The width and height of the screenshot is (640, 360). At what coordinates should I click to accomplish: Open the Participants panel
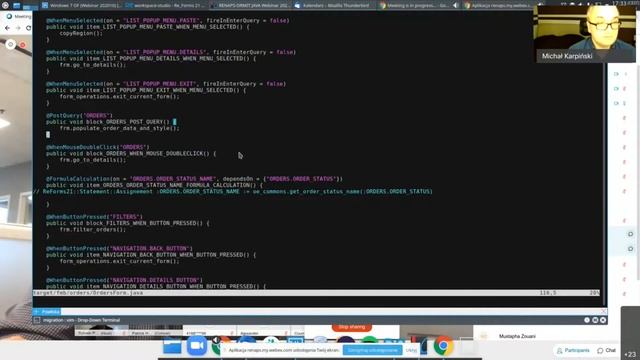[x=573, y=350]
